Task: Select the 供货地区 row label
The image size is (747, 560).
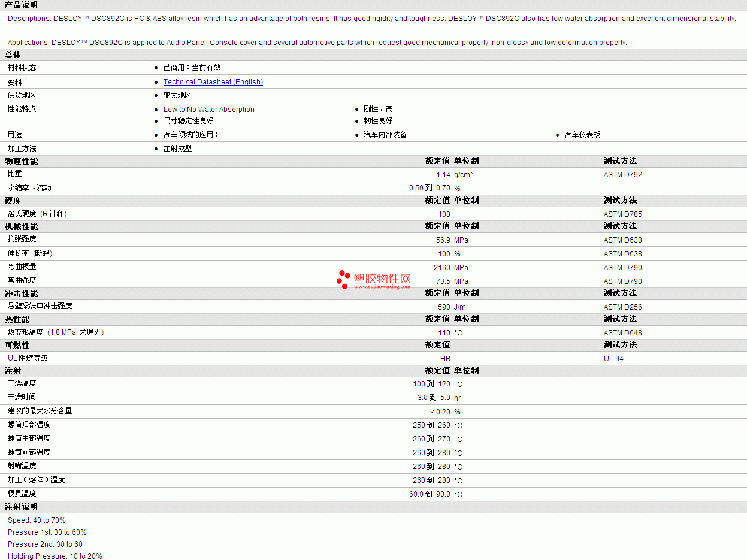Action: (22, 95)
